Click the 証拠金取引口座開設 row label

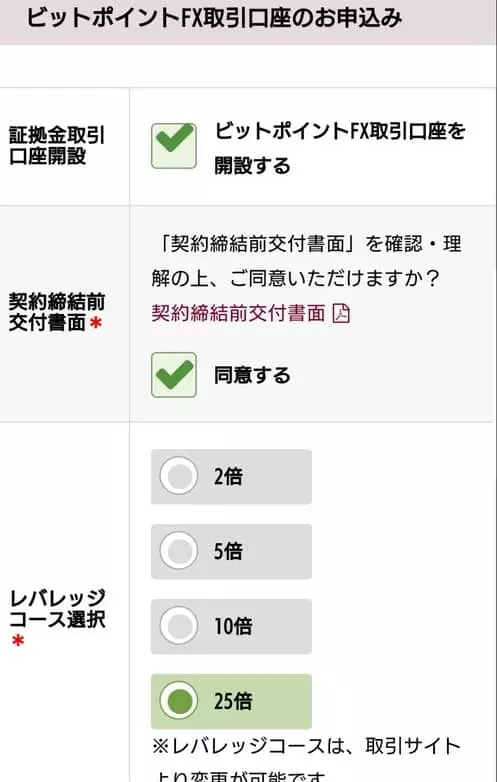click(x=57, y=146)
